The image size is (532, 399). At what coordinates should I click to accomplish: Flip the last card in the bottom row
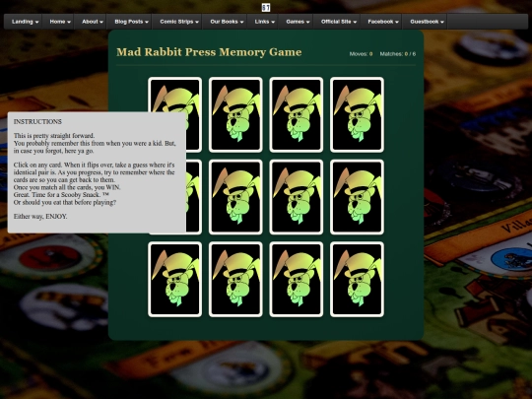[x=357, y=280]
